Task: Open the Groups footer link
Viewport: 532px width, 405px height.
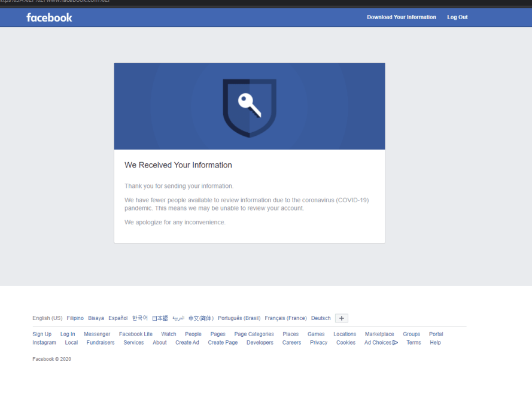Action: [412, 334]
